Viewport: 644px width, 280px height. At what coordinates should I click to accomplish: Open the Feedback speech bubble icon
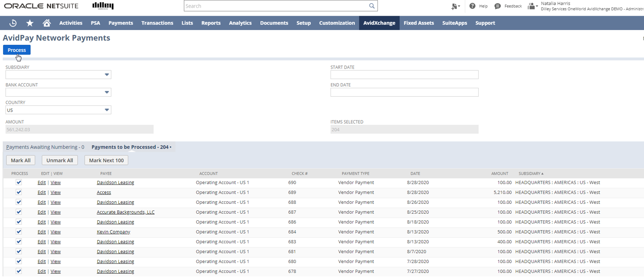pyautogui.click(x=498, y=6)
